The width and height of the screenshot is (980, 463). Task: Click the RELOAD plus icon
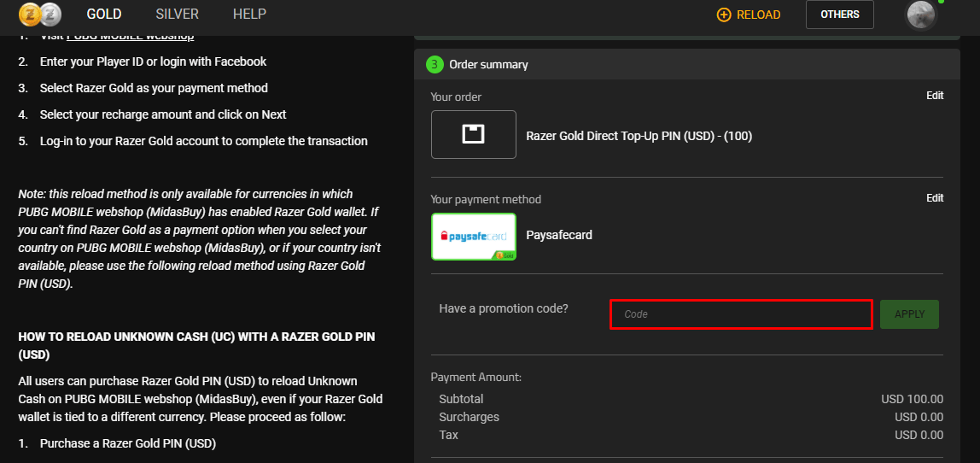[x=724, y=15]
